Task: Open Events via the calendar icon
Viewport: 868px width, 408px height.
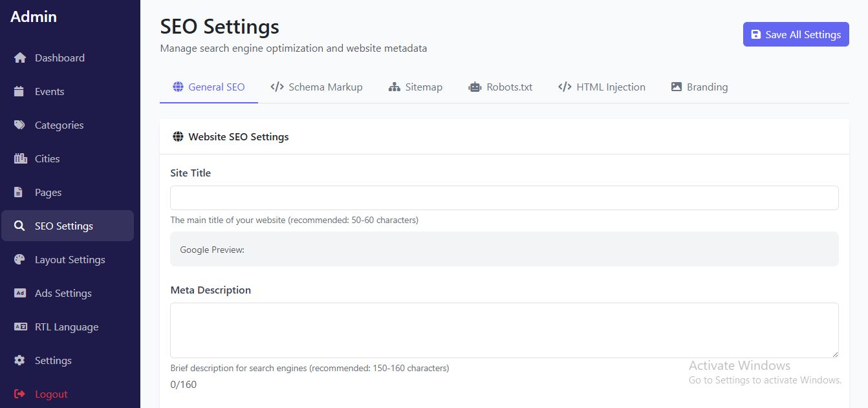Action: pyautogui.click(x=19, y=92)
